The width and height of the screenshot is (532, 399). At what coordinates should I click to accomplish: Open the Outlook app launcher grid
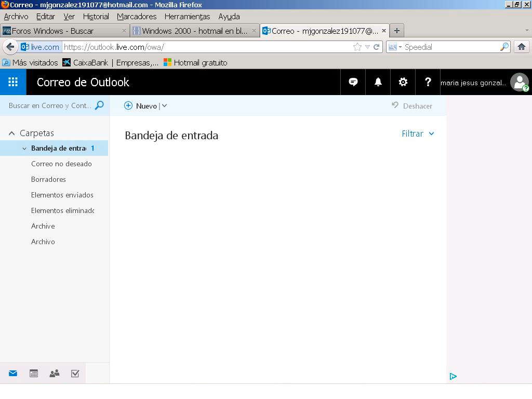(x=13, y=82)
